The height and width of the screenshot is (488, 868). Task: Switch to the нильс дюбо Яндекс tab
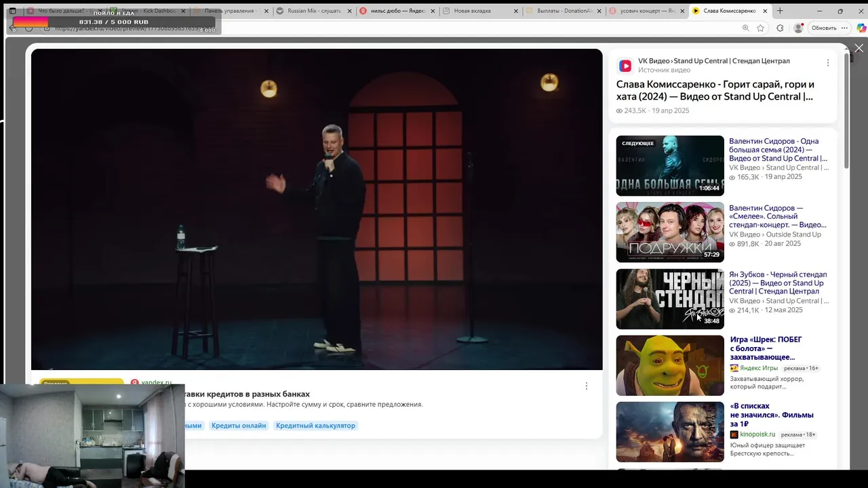click(x=397, y=11)
